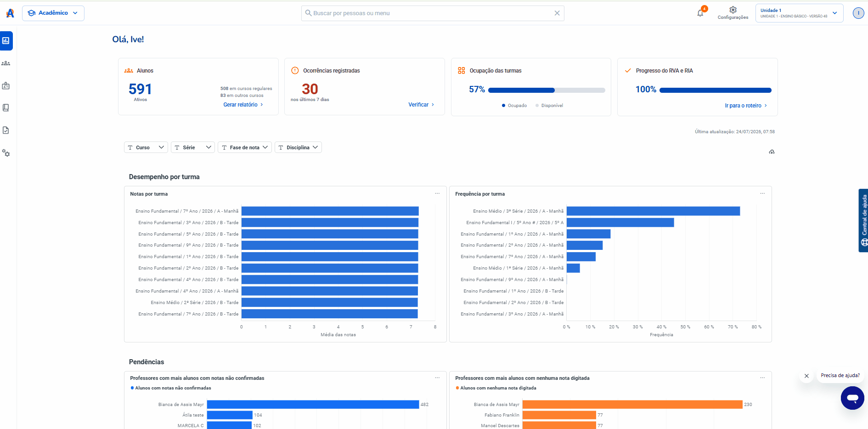Open Configurações gear icon
Image resolution: width=868 pixels, height=429 pixels.
pos(733,10)
